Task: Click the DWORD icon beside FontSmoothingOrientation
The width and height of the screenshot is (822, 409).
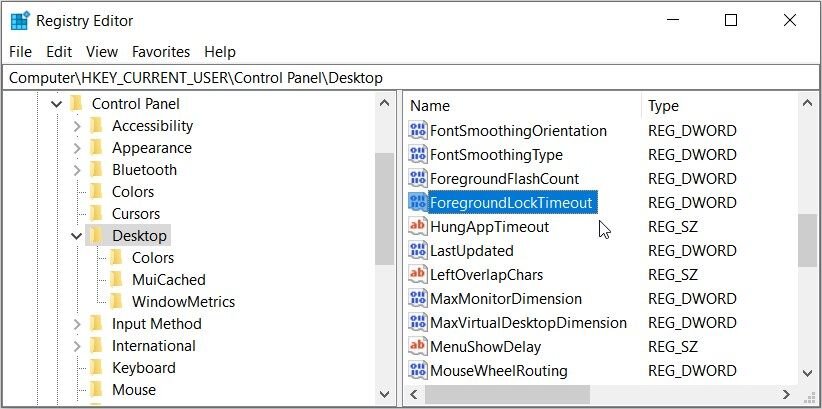Action: click(417, 130)
